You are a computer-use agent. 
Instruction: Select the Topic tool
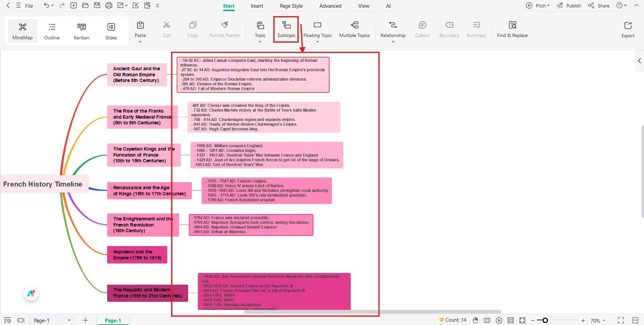click(260, 29)
